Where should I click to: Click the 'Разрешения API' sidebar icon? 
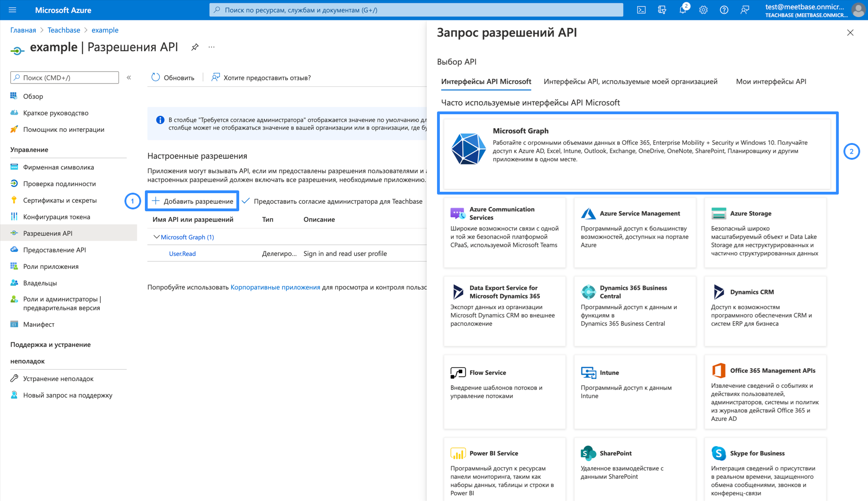[x=14, y=233]
